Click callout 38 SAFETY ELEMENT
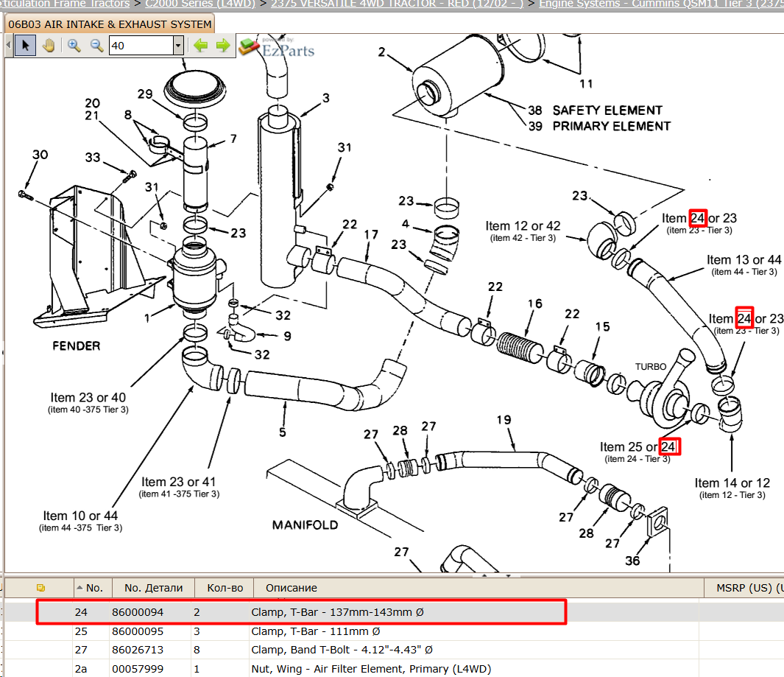Screen dimensions: 784x677 coord(595,110)
